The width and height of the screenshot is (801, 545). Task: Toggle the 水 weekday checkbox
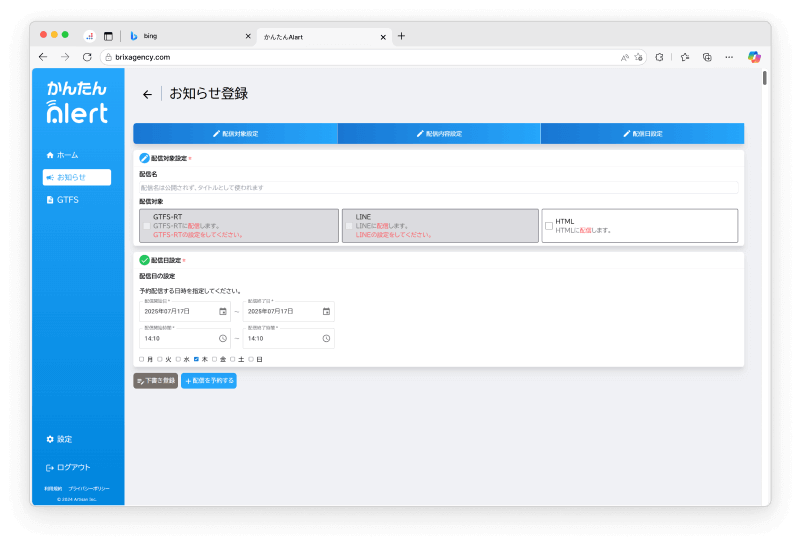click(x=178, y=360)
